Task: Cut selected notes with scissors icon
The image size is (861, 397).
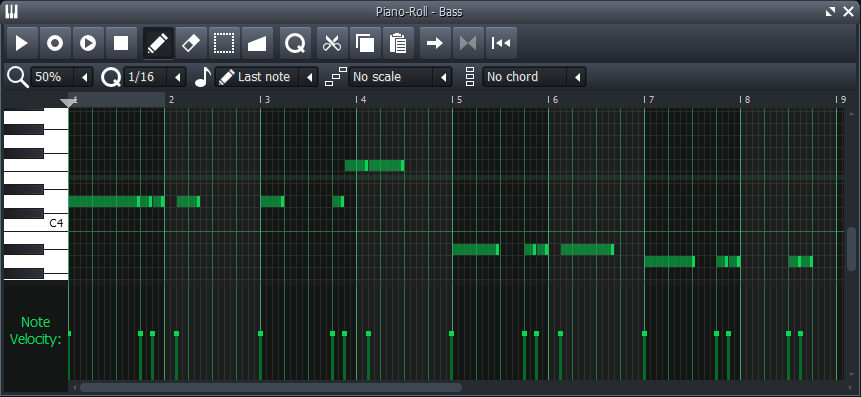Action: click(332, 43)
